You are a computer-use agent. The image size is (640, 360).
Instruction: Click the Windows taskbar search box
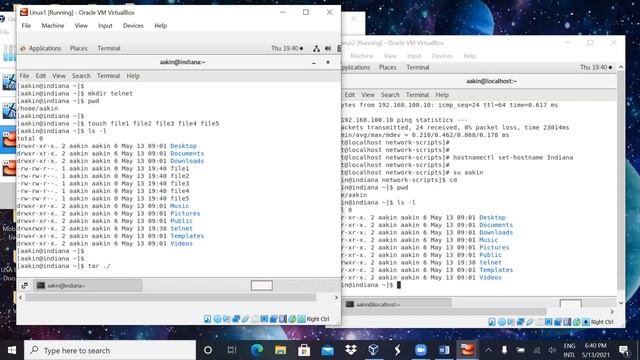[x=110, y=350]
